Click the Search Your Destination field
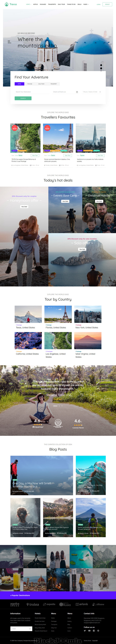Screen dimensions: 116x644 (x=32, y=92)
